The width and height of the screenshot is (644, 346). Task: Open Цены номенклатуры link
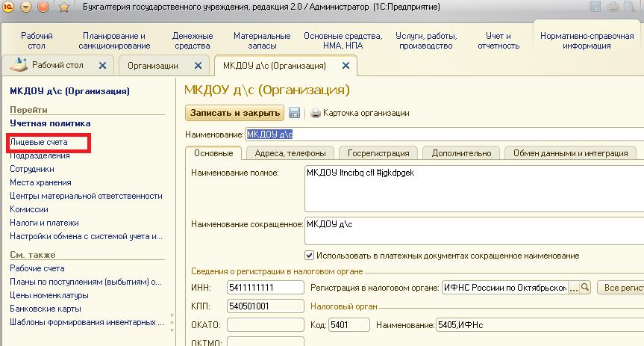tap(49, 295)
